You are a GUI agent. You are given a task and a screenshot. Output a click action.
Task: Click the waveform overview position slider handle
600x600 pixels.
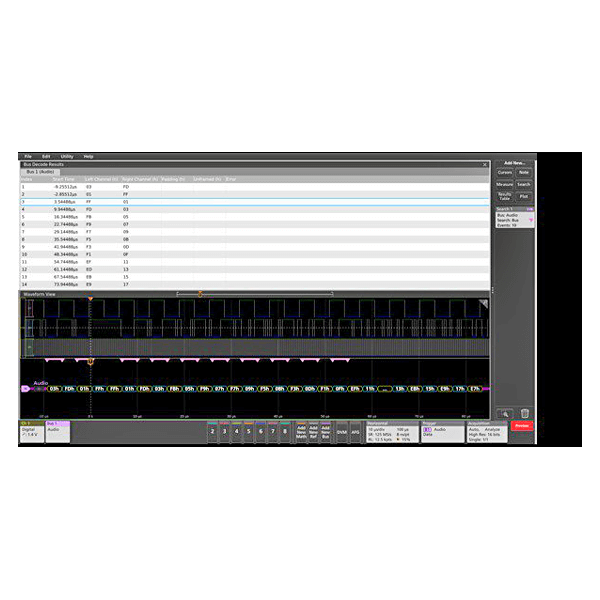click(200, 294)
